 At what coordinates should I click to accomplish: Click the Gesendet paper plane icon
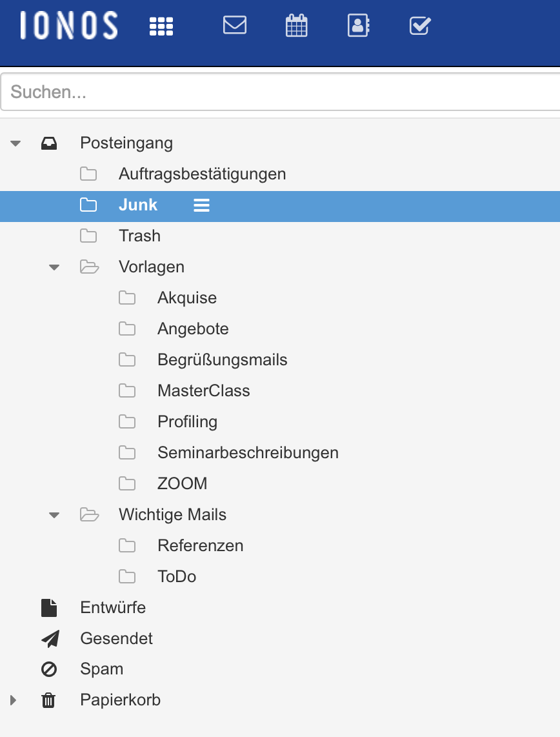point(50,638)
